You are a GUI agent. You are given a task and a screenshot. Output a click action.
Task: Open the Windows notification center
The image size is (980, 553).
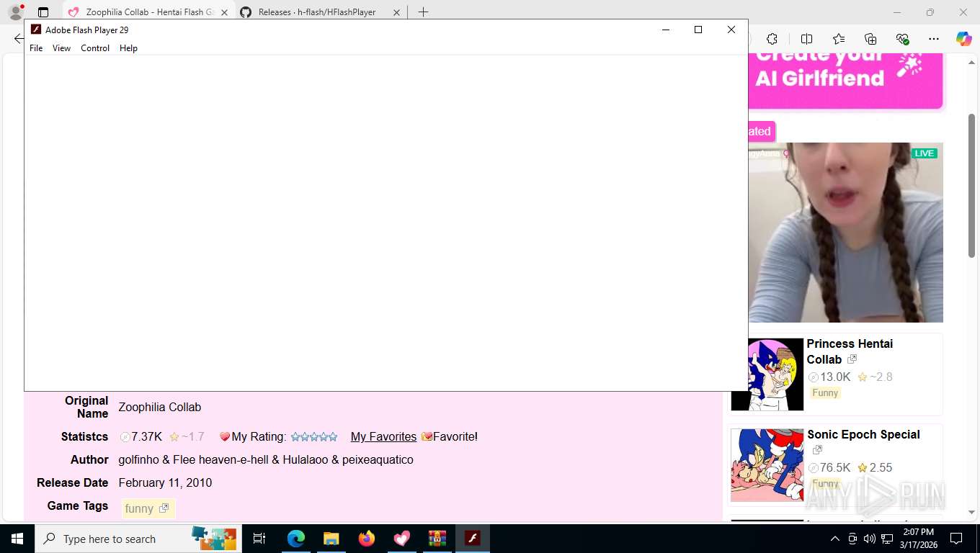[956, 539]
